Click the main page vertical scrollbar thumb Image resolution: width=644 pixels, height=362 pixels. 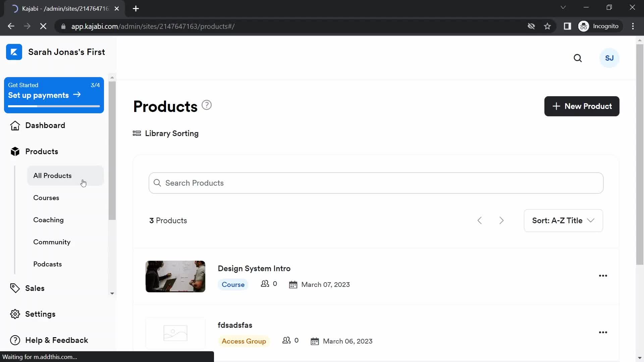pos(640,154)
